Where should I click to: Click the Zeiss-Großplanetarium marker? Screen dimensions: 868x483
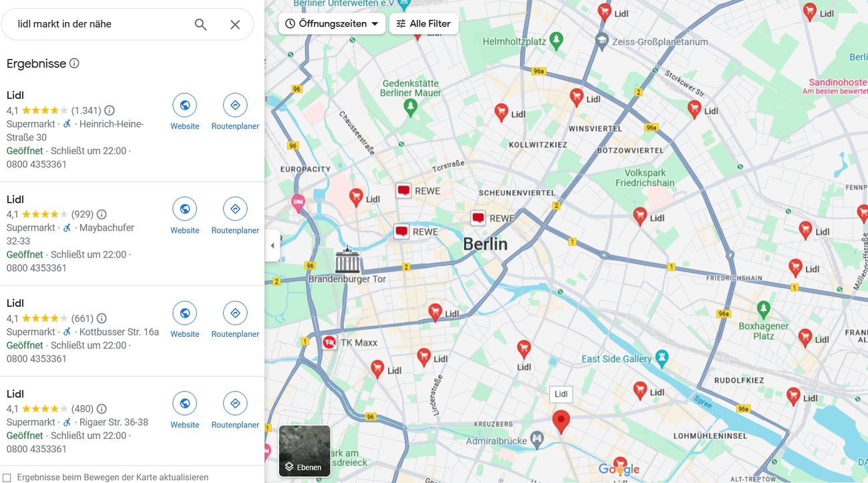[x=602, y=40]
